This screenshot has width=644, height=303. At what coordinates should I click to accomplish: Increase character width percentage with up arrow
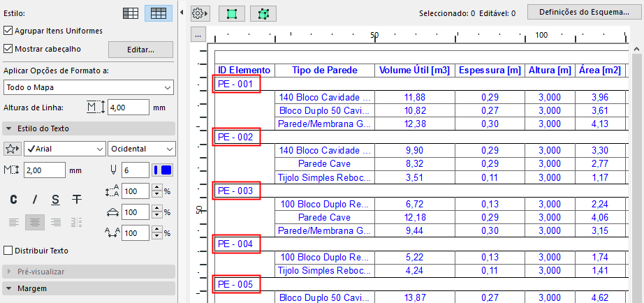point(157,209)
